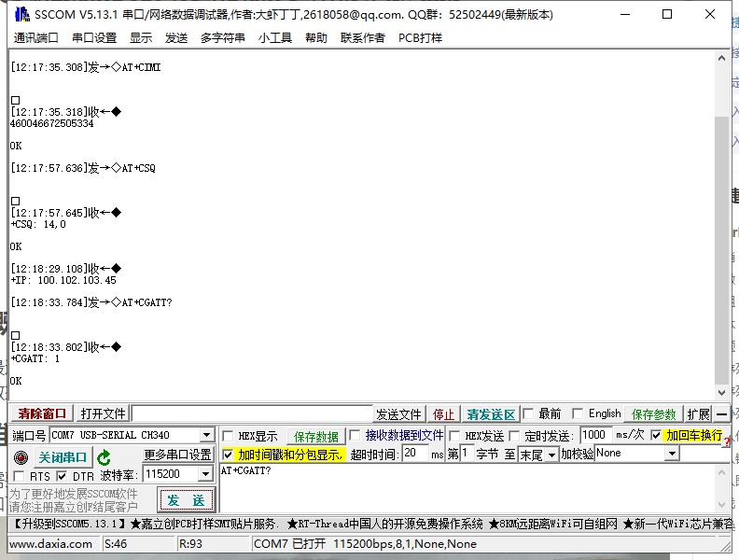Open the 端口号 COM7 dropdown
739x560 pixels.
coord(207,435)
